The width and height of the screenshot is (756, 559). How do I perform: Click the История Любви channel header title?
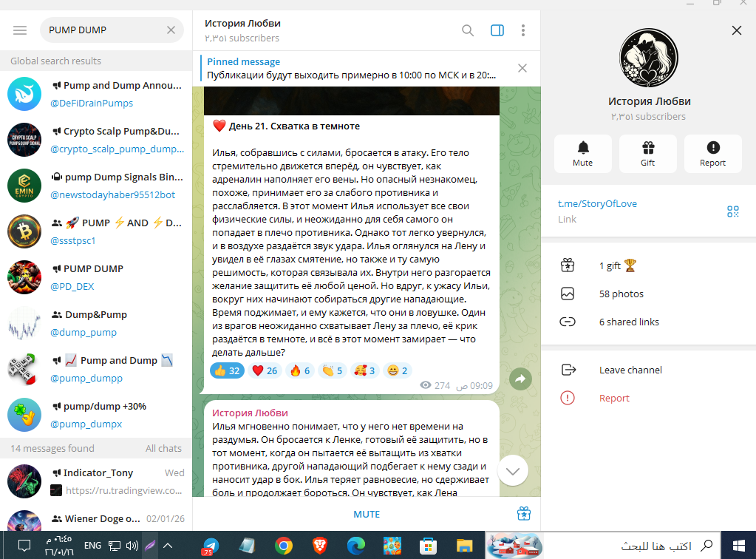[x=242, y=23]
